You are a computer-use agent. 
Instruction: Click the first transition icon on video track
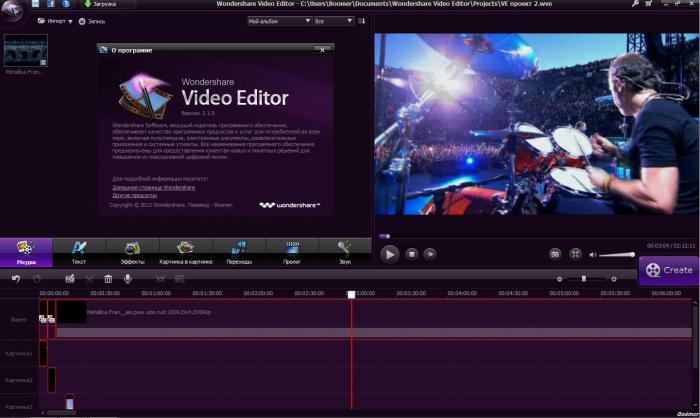(x=42, y=319)
